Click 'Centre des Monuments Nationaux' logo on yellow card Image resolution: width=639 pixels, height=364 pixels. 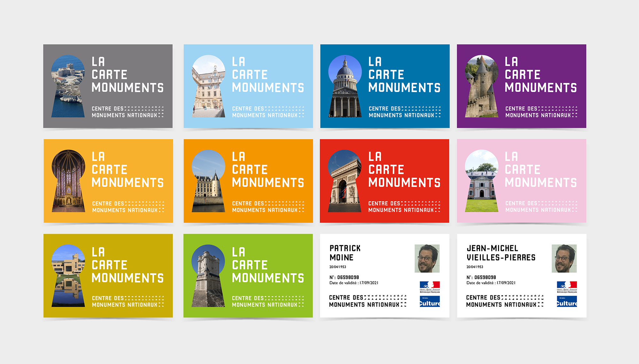click(x=128, y=207)
